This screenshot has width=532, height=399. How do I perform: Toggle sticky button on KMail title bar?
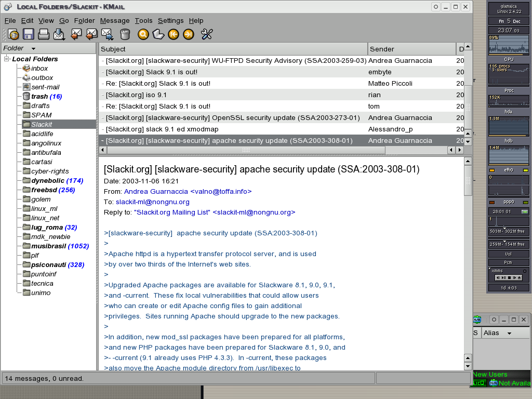pos(436,7)
